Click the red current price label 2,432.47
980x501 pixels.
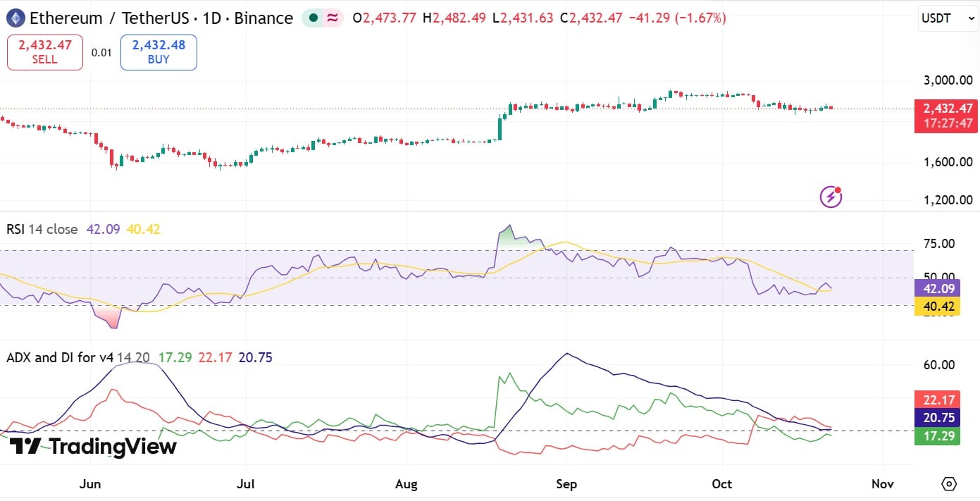945,109
